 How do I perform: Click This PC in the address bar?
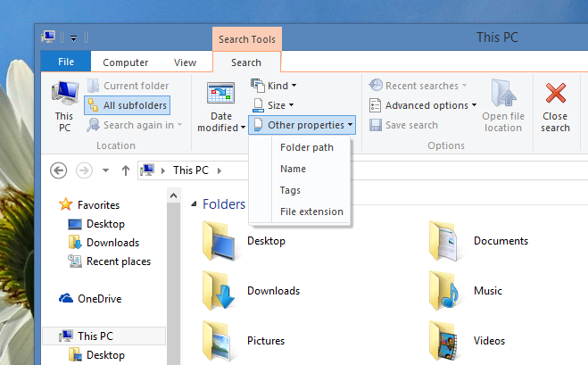(x=191, y=170)
